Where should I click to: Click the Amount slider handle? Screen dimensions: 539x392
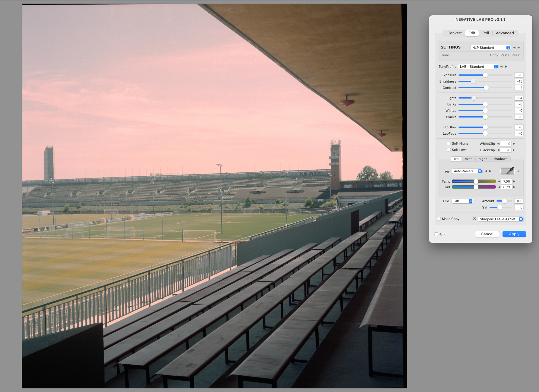tap(504, 201)
